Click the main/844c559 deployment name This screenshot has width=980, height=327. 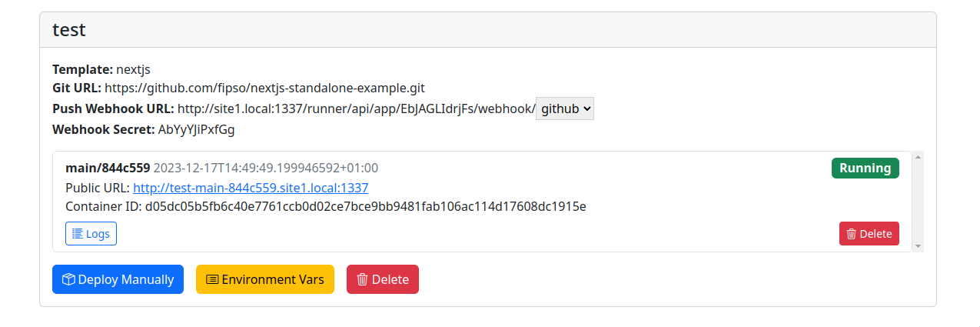(x=108, y=169)
